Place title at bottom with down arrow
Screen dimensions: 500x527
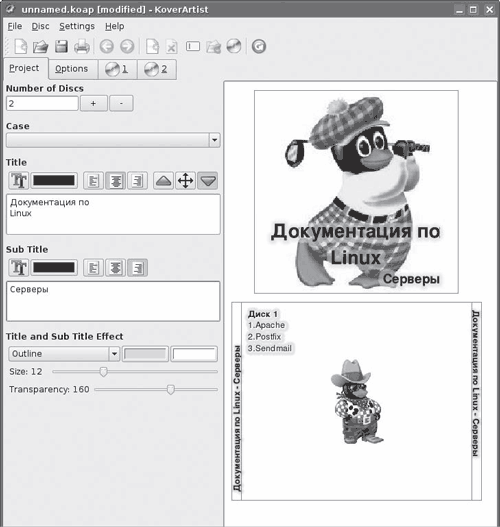(208, 180)
